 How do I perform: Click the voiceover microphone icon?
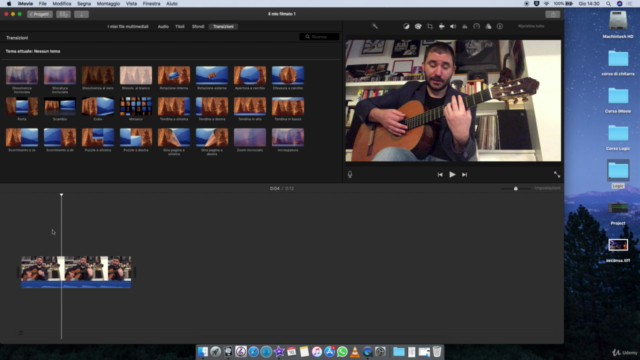[350, 174]
